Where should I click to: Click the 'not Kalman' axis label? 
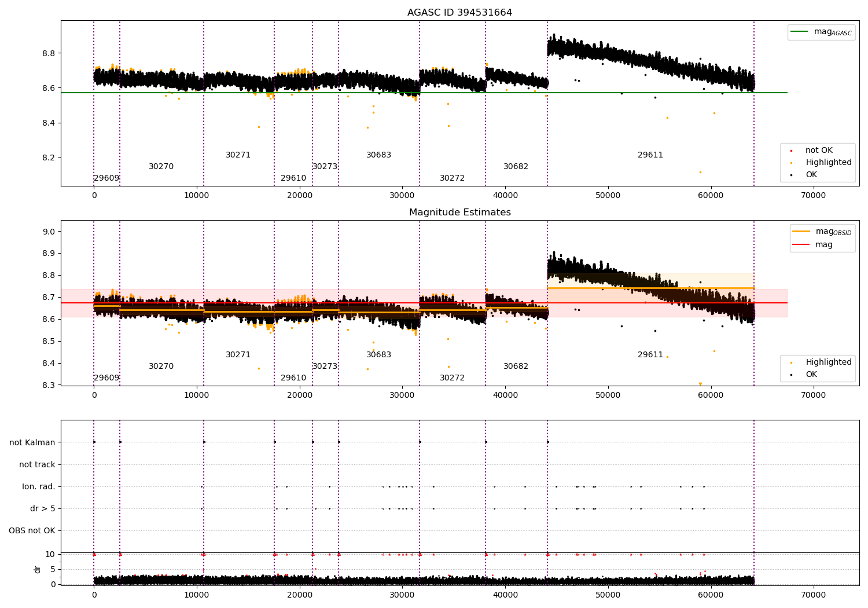(x=32, y=443)
